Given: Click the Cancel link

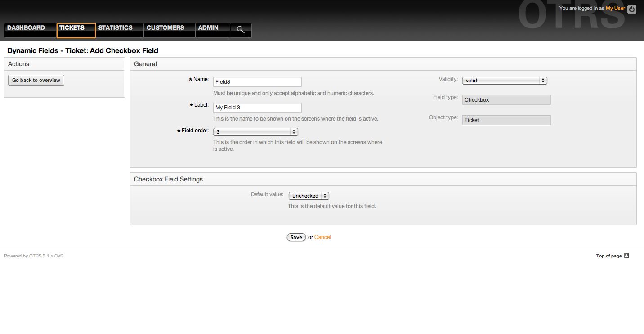Looking at the screenshot, I should pos(322,237).
